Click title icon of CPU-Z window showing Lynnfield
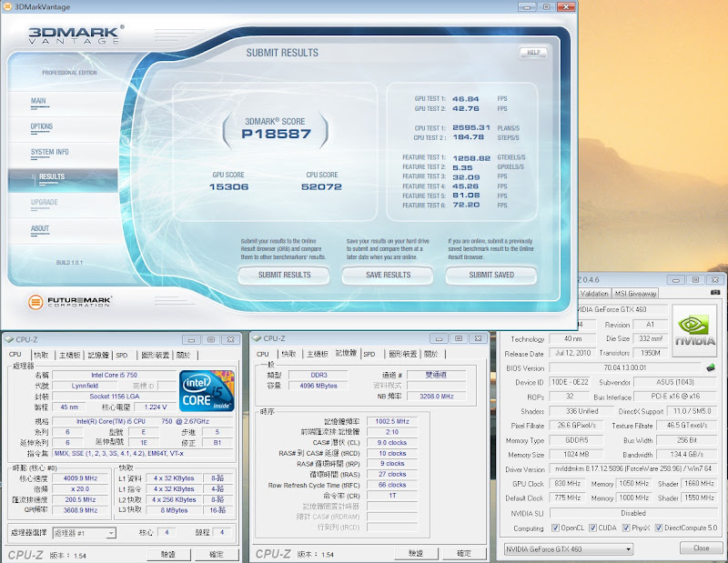The height and width of the screenshot is (563, 728). [x=9, y=339]
